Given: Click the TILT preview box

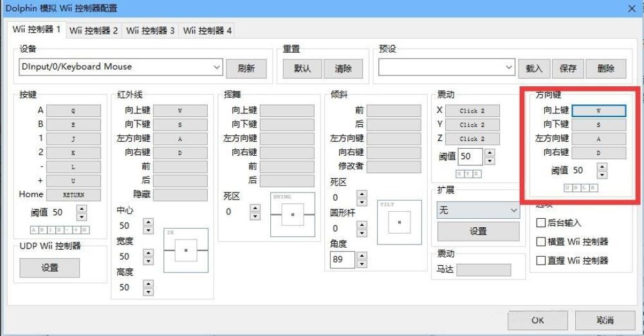Looking at the screenshot, I should point(400,222).
